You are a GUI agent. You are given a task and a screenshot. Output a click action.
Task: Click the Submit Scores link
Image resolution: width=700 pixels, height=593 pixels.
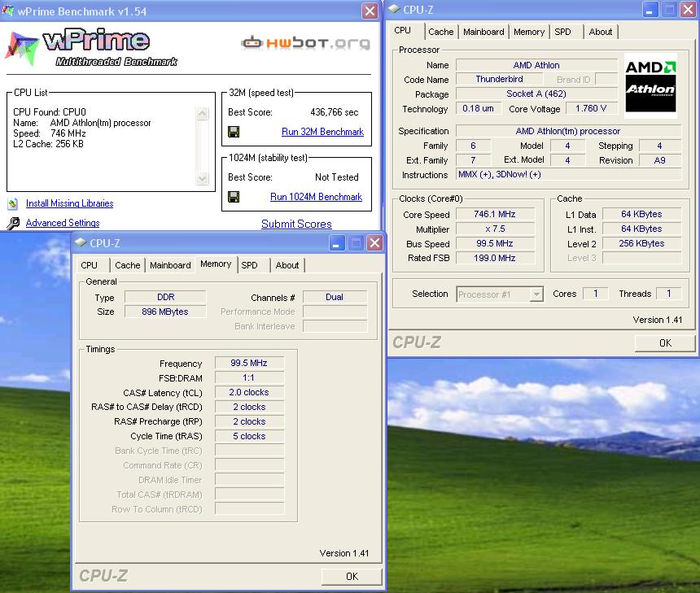[x=296, y=224]
